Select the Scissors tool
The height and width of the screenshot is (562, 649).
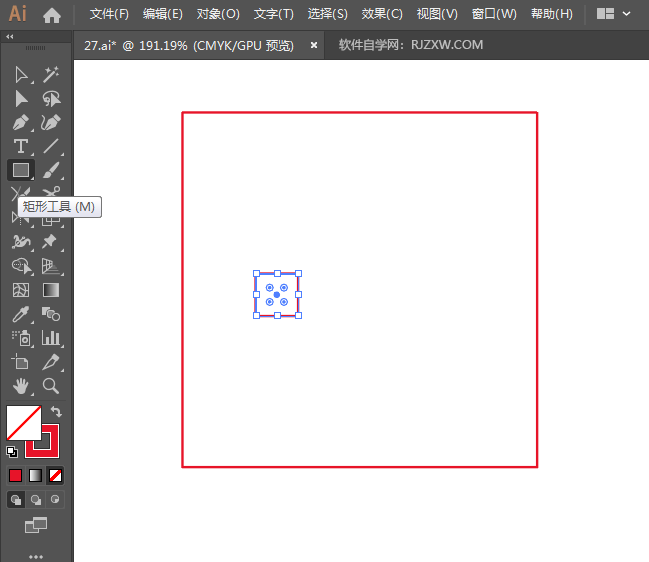pos(52,191)
